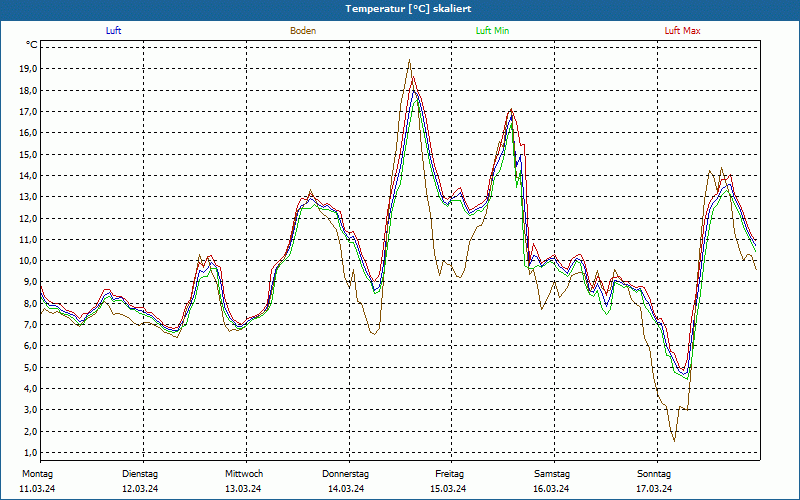This screenshot has height=500, width=800.
Task: Click the brown Boden lowest dip on Sunday
Action: [x=674, y=441]
